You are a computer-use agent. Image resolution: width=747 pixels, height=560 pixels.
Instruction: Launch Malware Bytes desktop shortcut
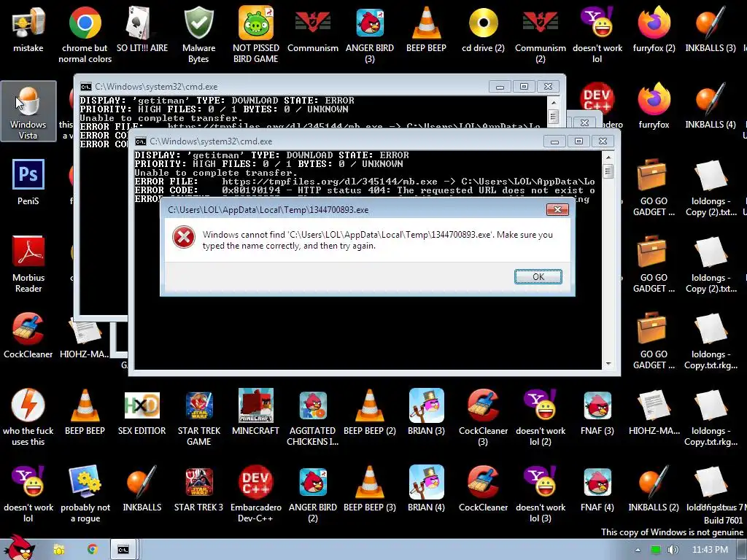coord(198,35)
